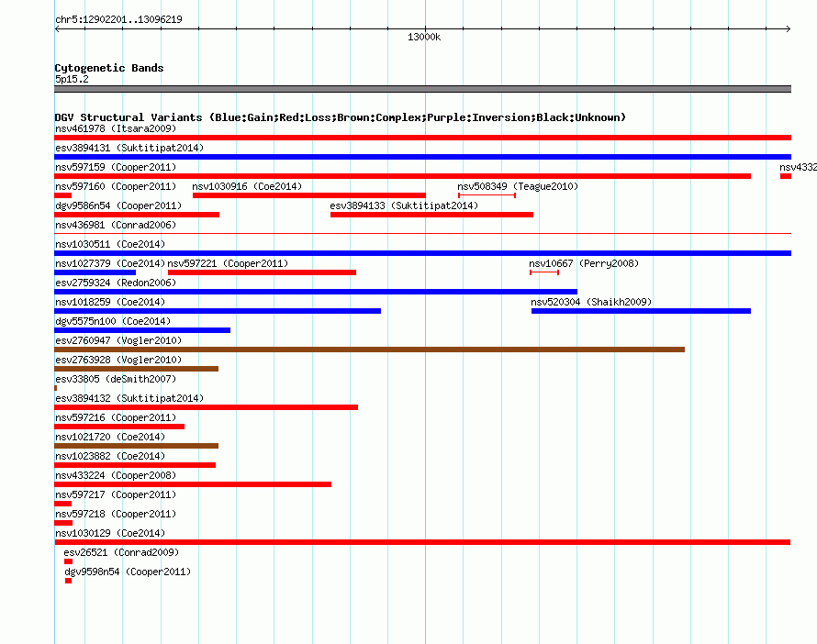Click esv2760947 (Vogler2010) brown complex bar
Viewport: 817px width, 644px height.
pyautogui.click(x=369, y=350)
